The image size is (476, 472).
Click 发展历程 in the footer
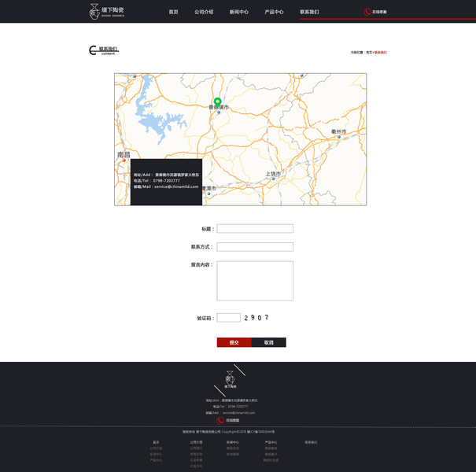pos(197,455)
